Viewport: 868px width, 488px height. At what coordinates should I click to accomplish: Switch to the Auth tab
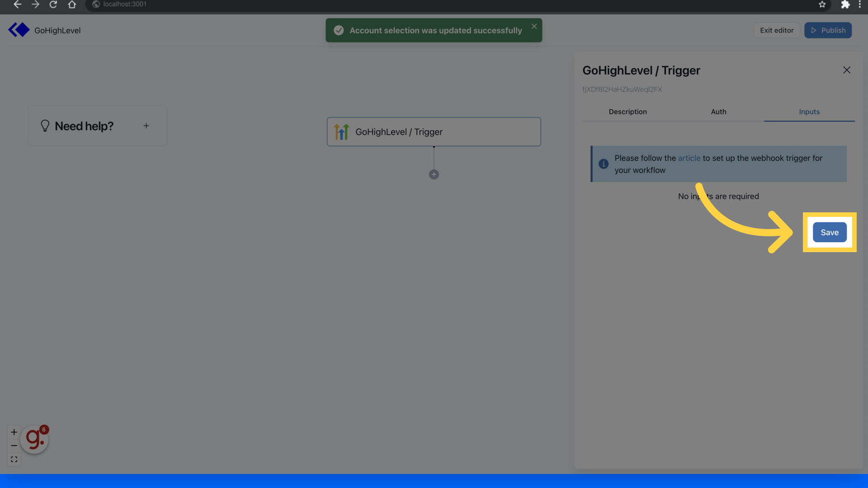coord(718,112)
